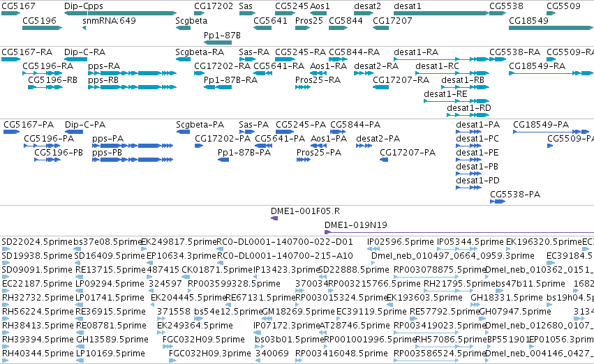Click protein label pps-PB

tap(107, 153)
